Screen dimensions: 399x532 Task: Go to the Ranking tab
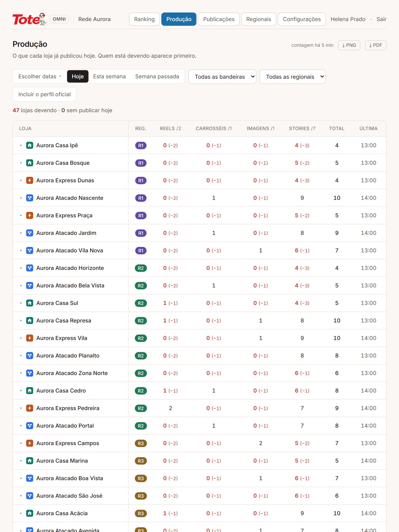tap(144, 19)
